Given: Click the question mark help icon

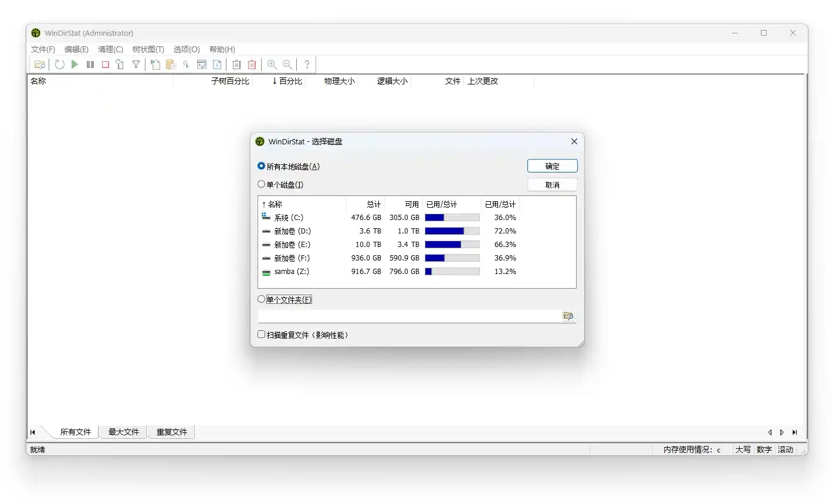Looking at the screenshot, I should point(307,65).
